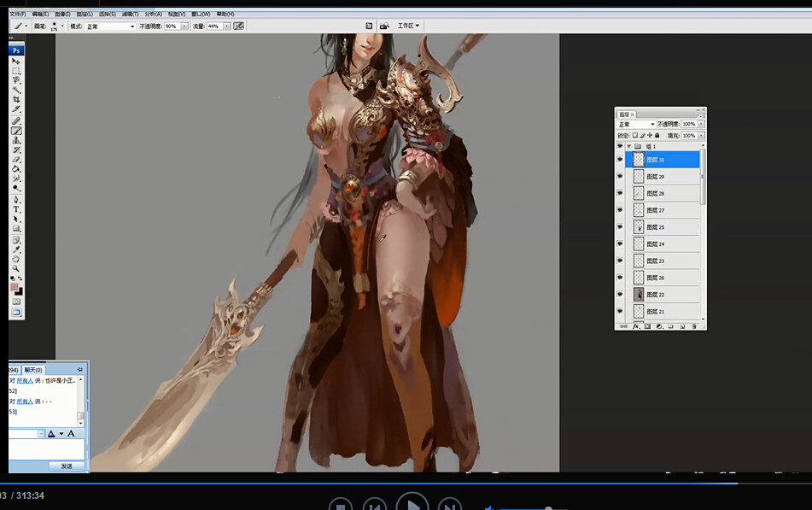This screenshot has width=812, height=510.
Task: Select the Zoom magnifier tool
Action: (16, 268)
